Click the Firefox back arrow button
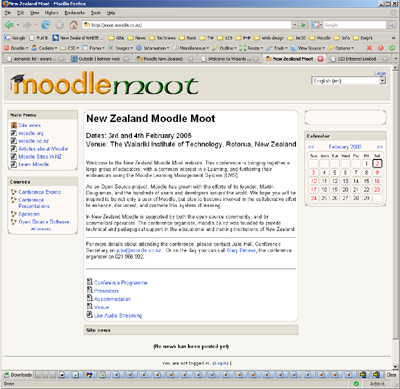 pyautogui.click(x=9, y=25)
